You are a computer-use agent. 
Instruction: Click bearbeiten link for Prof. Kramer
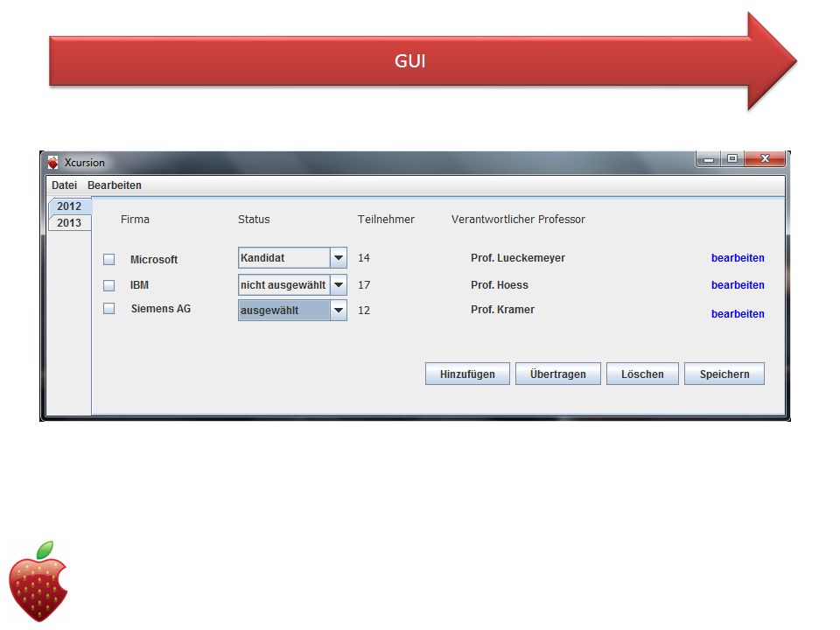pyautogui.click(x=738, y=314)
